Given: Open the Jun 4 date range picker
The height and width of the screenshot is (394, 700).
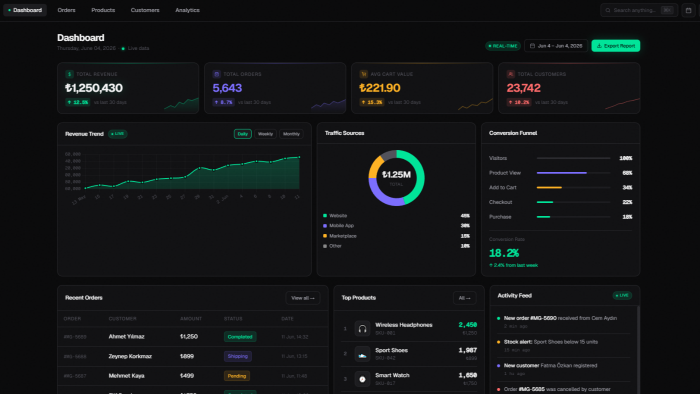Looking at the screenshot, I should (x=556, y=46).
